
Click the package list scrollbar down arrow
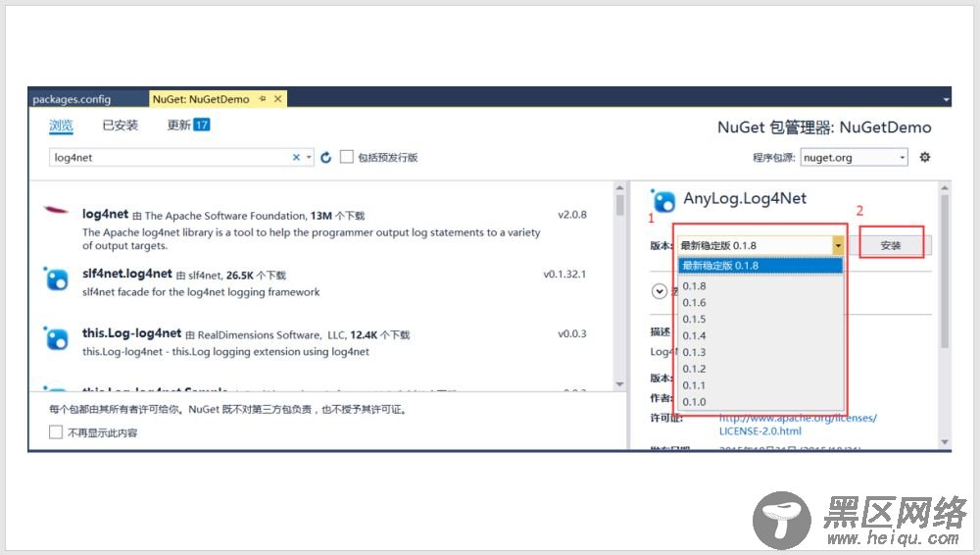point(619,384)
